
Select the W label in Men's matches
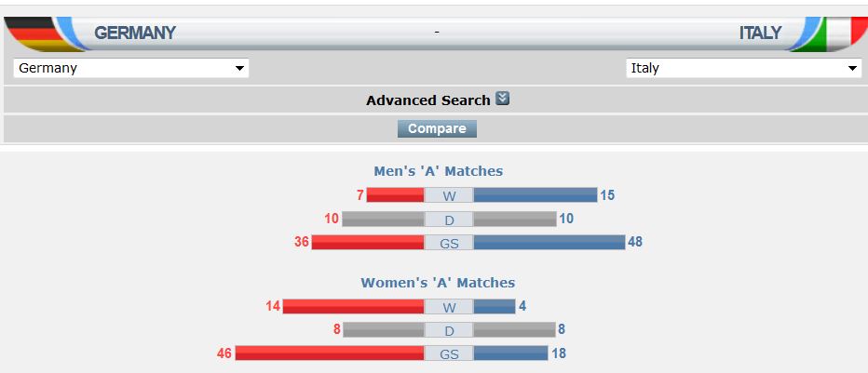click(449, 195)
